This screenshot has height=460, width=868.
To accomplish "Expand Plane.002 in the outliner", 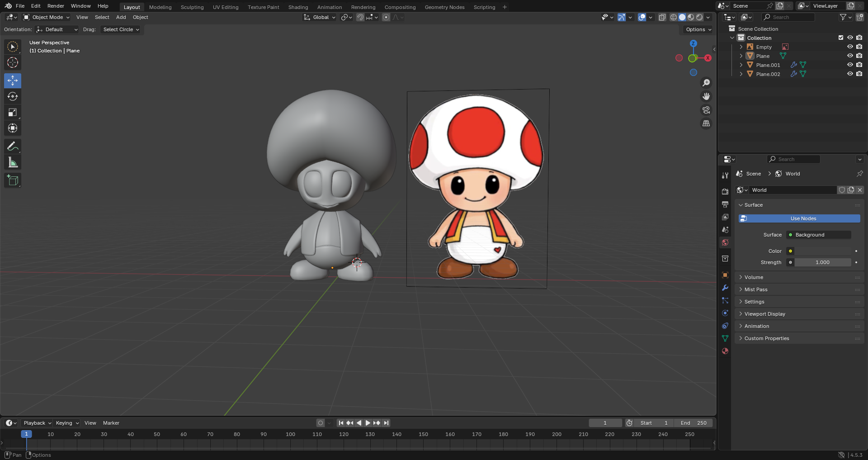I will 741,74.
